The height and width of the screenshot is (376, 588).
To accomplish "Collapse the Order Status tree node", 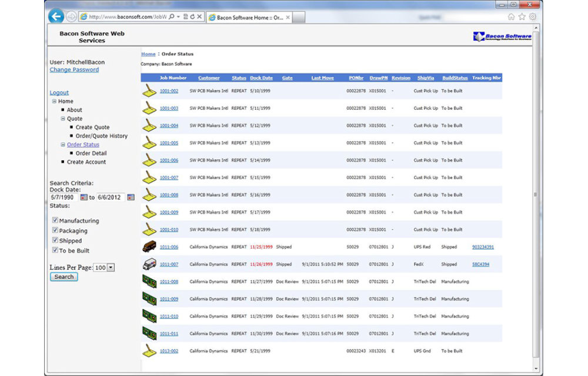I will (63, 145).
